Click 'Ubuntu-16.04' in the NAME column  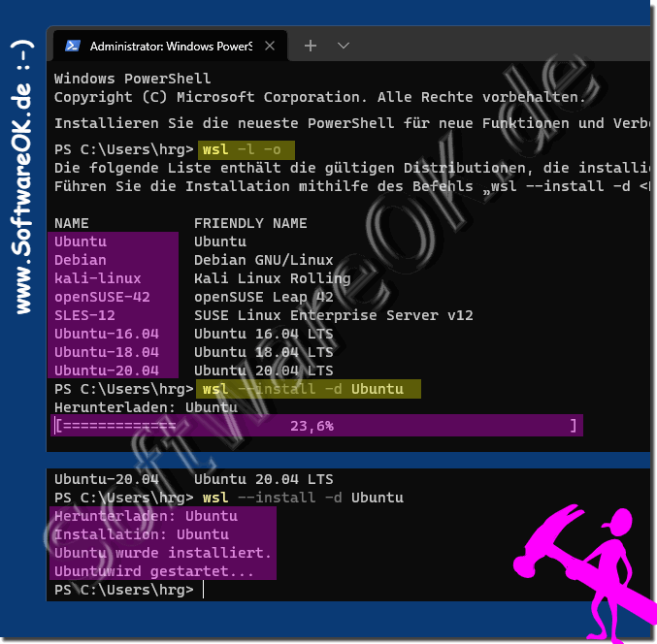(x=107, y=335)
